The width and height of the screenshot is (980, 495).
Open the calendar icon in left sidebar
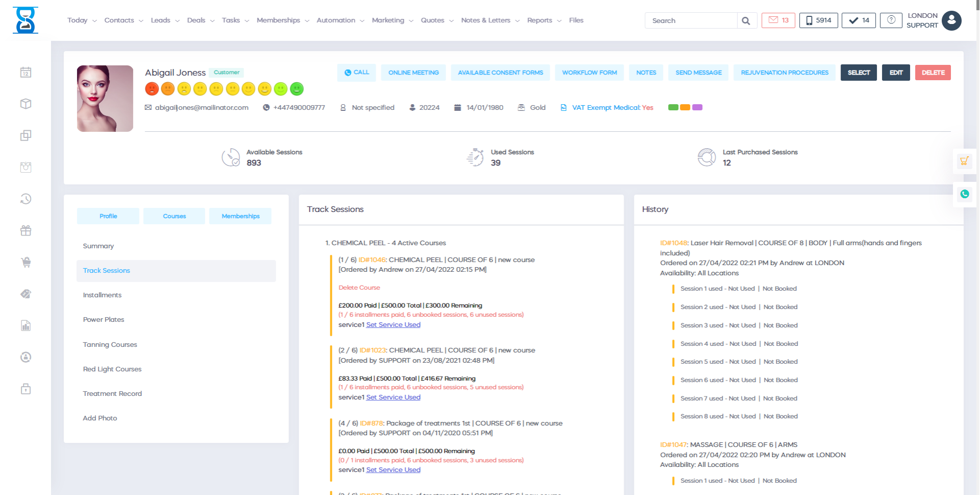[26, 73]
